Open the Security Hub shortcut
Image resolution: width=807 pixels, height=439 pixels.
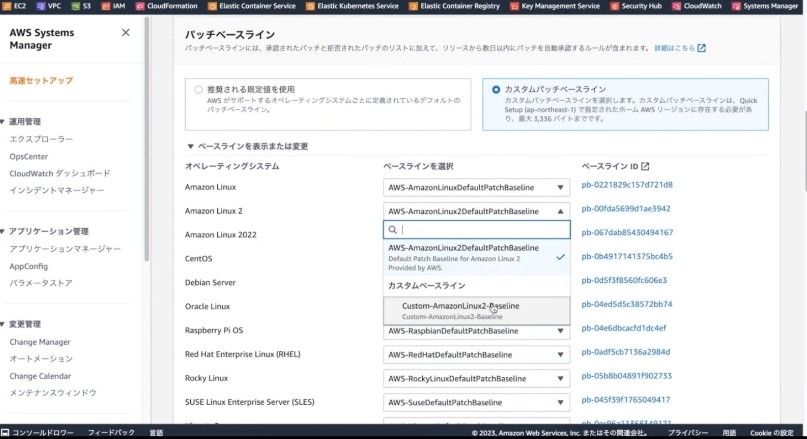coord(636,6)
